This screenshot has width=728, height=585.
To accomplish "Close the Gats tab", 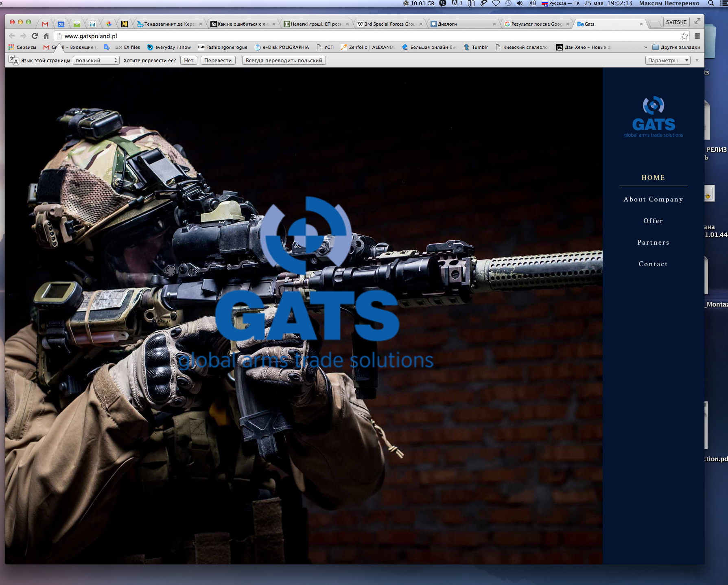I will click(x=641, y=24).
